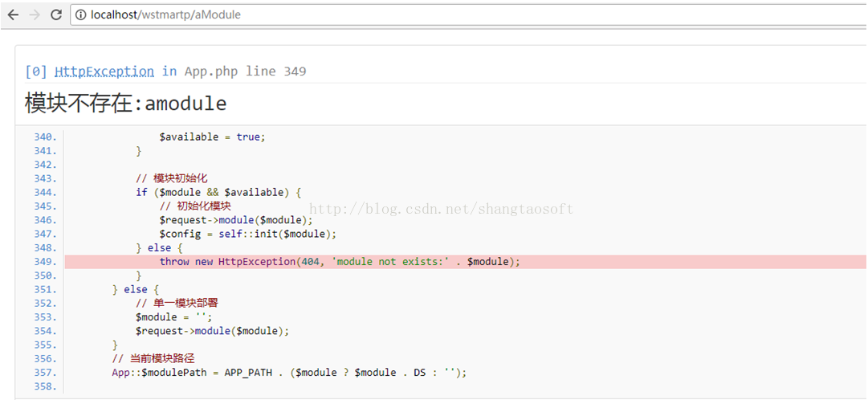Click the code 'if ($module && $available) {'

218,192
